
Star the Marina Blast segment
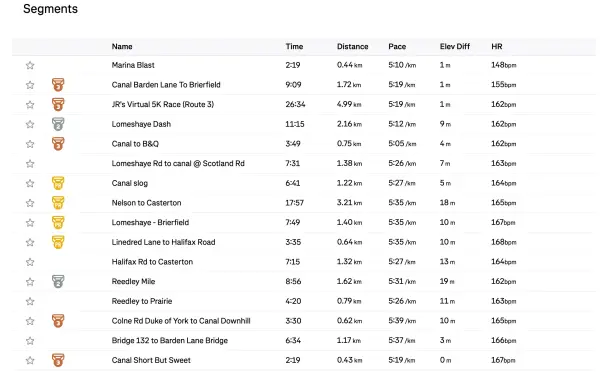coord(30,65)
